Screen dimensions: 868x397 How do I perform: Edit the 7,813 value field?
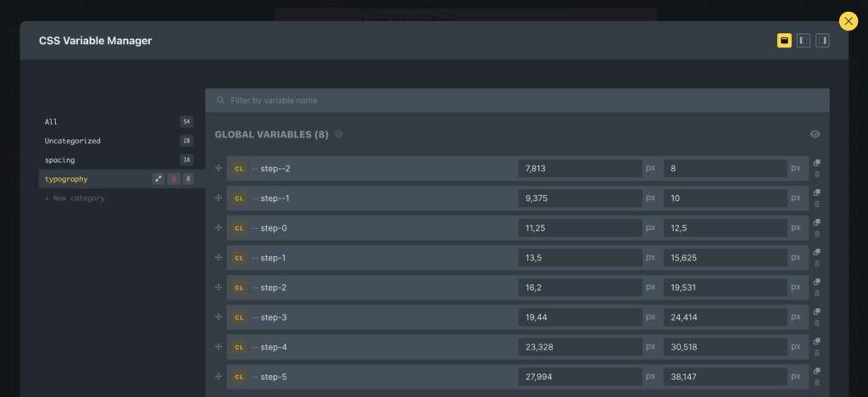click(580, 168)
